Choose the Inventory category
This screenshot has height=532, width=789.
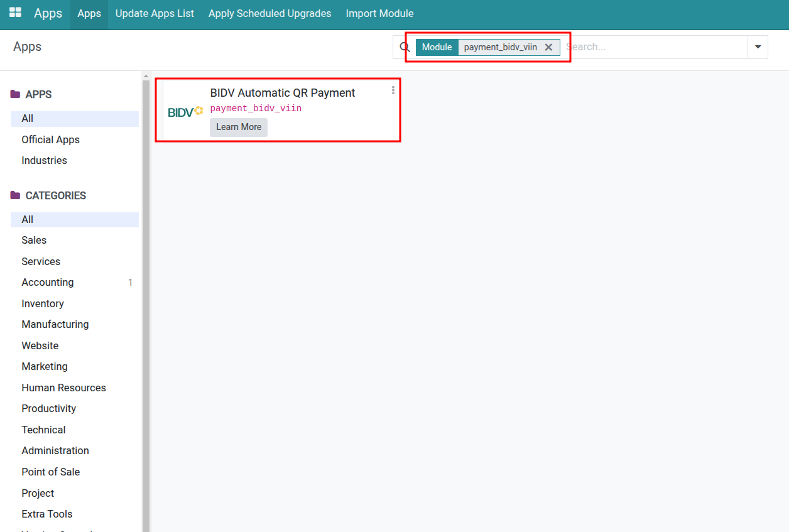75,303
